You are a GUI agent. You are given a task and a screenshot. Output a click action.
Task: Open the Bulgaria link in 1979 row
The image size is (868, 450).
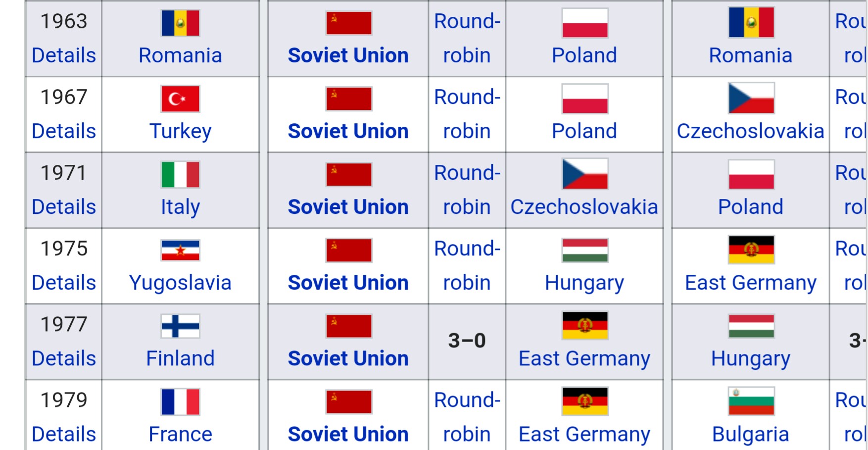(751, 435)
